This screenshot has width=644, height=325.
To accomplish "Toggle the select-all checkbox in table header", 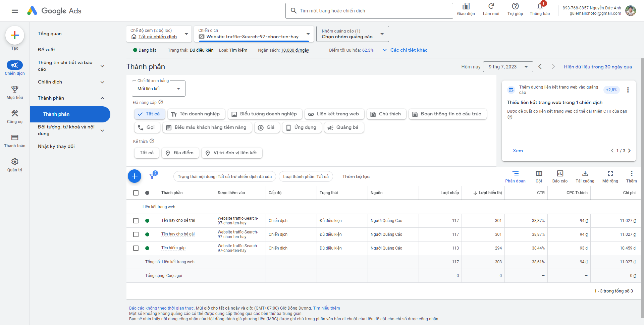I will pos(136,193).
